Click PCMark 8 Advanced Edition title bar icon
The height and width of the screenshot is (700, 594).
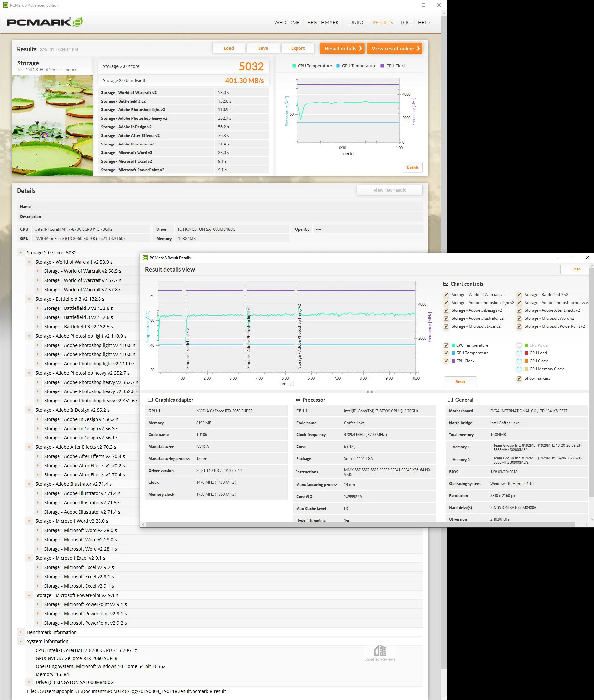coord(5,5)
